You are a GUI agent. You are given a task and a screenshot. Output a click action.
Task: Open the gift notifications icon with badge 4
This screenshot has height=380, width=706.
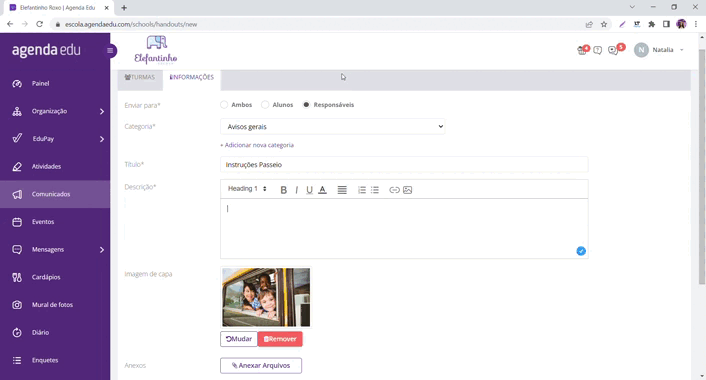pyautogui.click(x=583, y=50)
